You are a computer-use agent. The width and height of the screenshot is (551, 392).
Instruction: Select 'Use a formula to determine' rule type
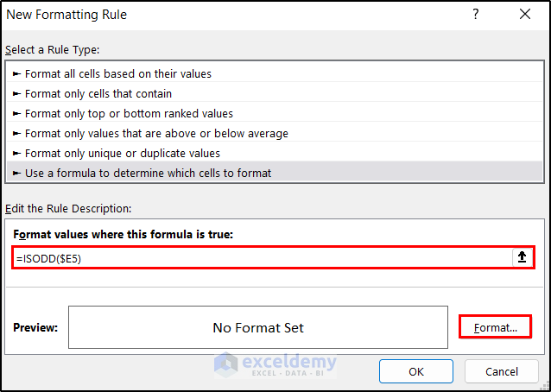148,173
